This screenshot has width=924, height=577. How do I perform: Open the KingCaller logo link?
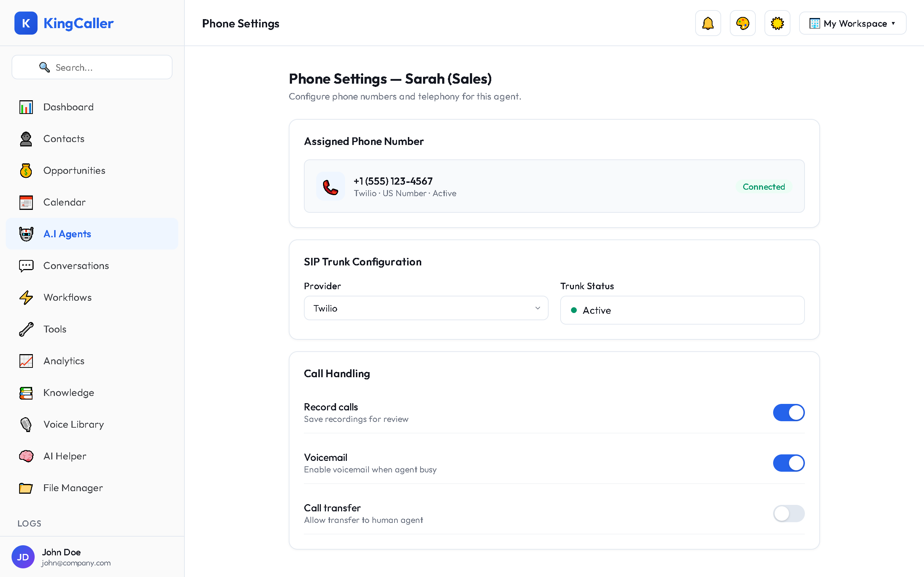point(64,23)
